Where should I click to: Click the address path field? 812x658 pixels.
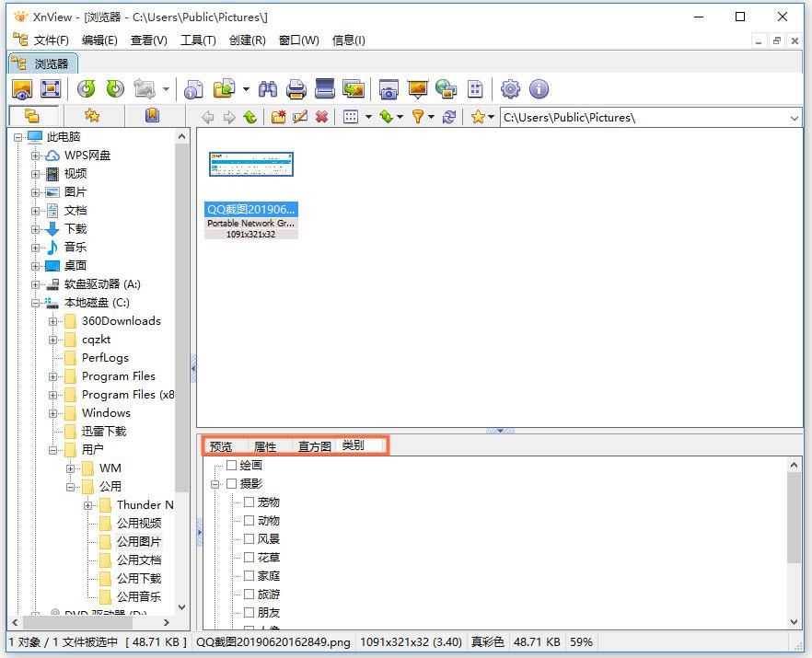tap(644, 118)
